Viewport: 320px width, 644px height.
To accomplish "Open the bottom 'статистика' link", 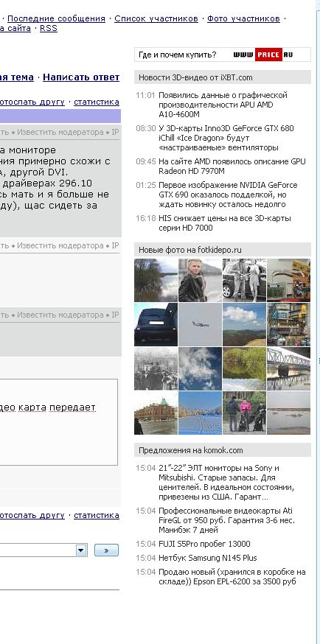I will pyautogui.click(x=97, y=515).
